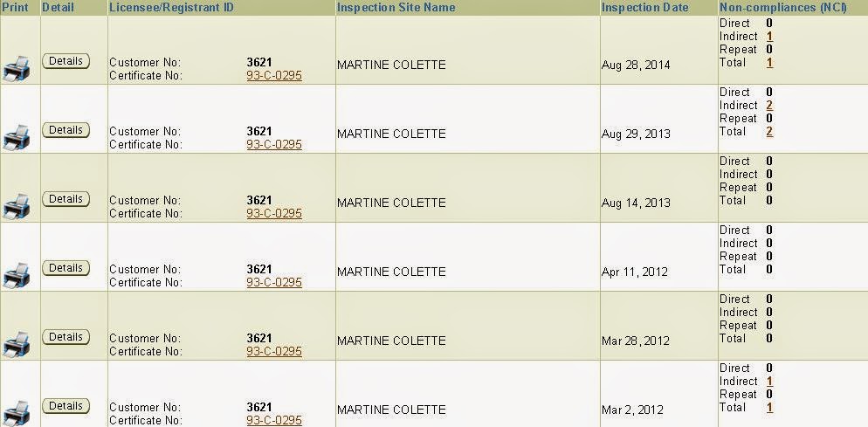Print the Apr 11, 2012 inspection
The width and height of the screenshot is (868, 427).
(x=17, y=274)
